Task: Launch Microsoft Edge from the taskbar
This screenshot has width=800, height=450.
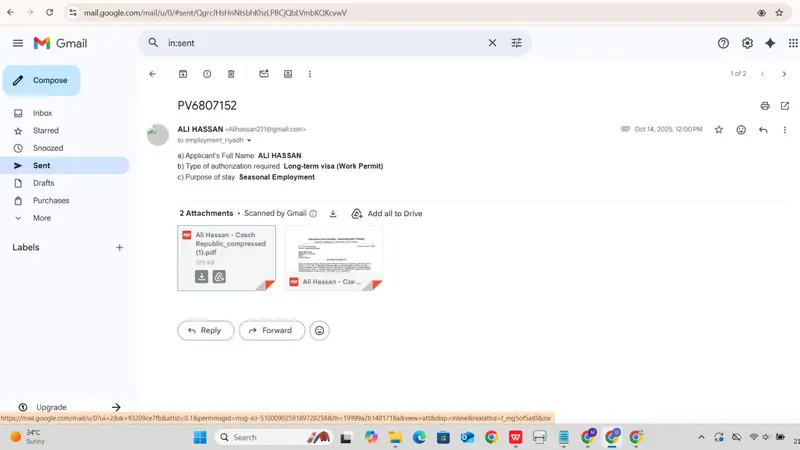Action: click(419, 437)
